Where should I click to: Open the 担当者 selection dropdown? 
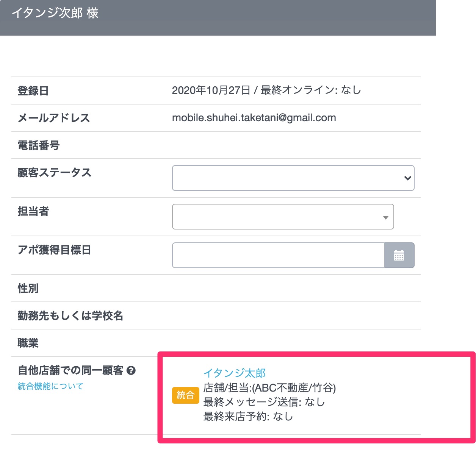pyautogui.click(x=283, y=217)
